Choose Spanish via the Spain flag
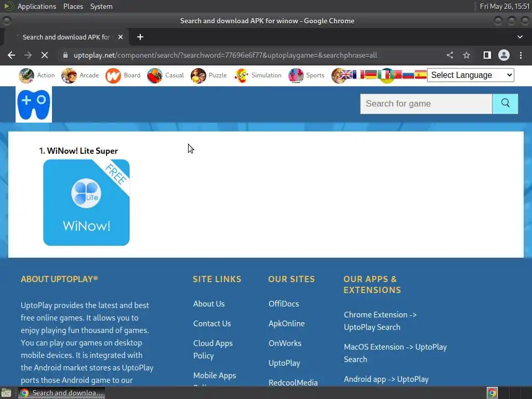 pyautogui.click(x=421, y=75)
